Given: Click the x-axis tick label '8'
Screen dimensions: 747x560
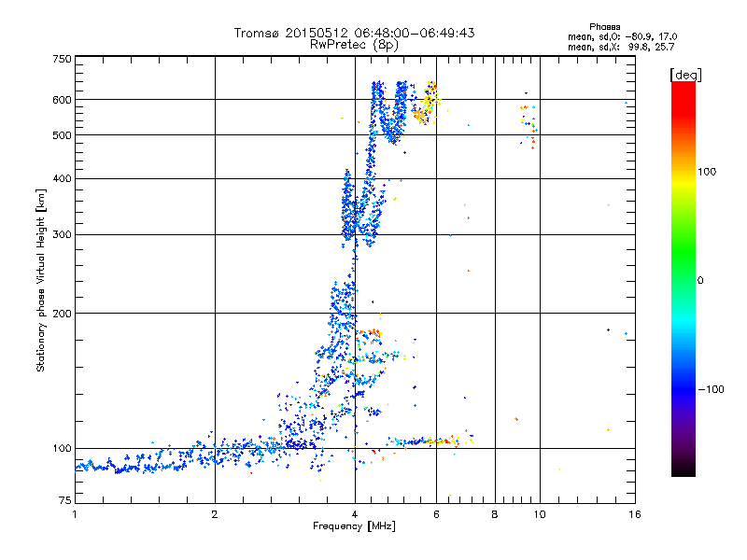Looking at the screenshot, I should point(495,514).
